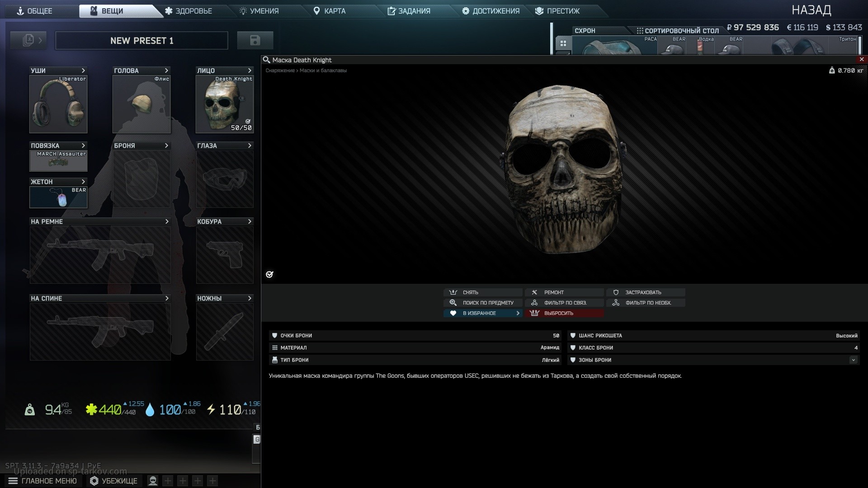The height and width of the screenshot is (488, 868).
Task: Click КЛАСС БРОНИ armor class row
Action: [x=714, y=348]
